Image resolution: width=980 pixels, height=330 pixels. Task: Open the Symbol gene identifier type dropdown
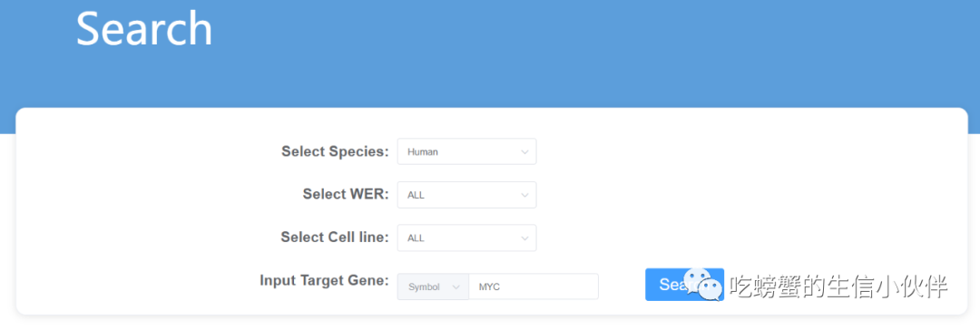pyautogui.click(x=433, y=286)
